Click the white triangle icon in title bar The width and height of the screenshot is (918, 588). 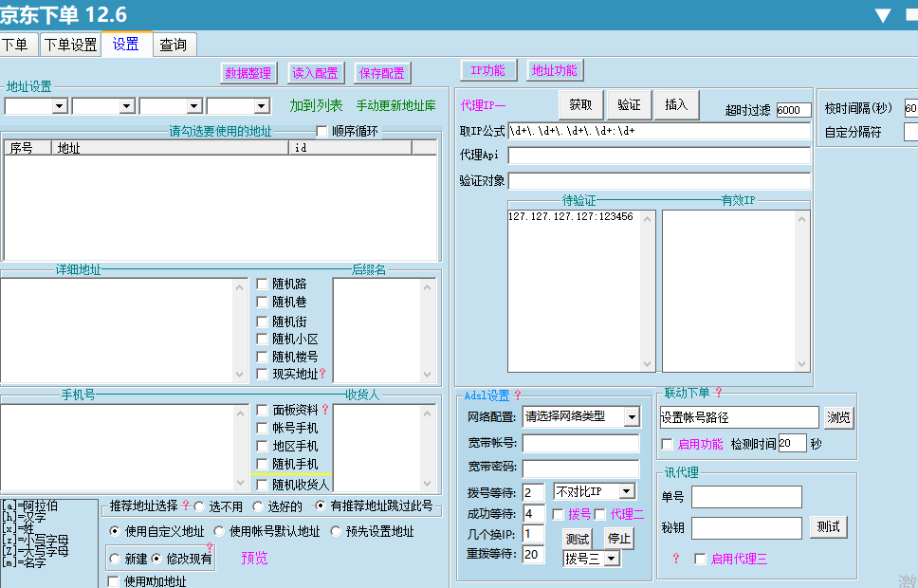(883, 15)
